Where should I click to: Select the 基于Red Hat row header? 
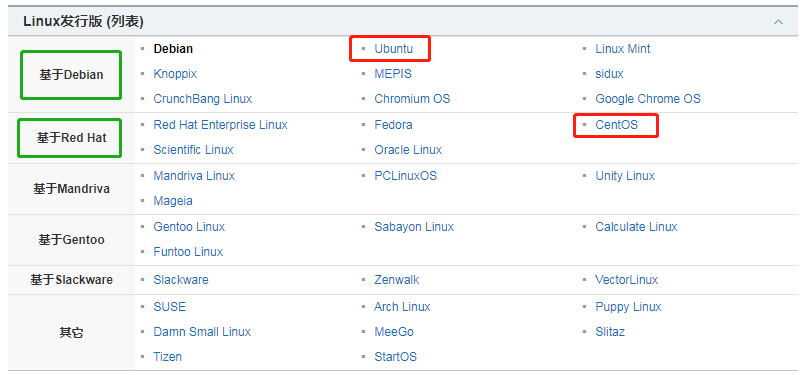71,138
